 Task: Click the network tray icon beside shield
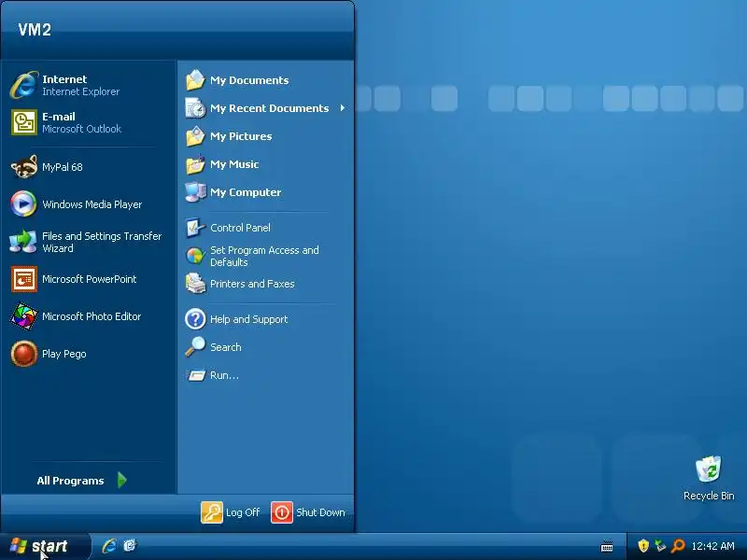(x=660, y=546)
